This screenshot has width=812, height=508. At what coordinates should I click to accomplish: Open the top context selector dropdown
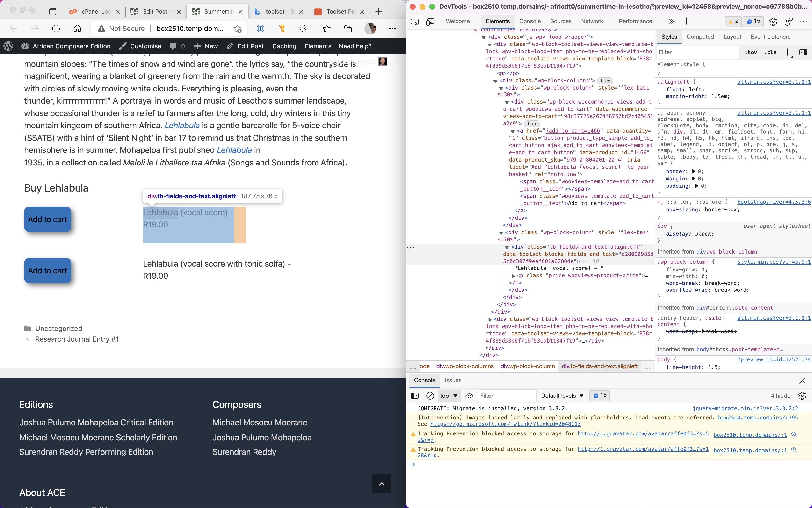click(x=449, y=396)
